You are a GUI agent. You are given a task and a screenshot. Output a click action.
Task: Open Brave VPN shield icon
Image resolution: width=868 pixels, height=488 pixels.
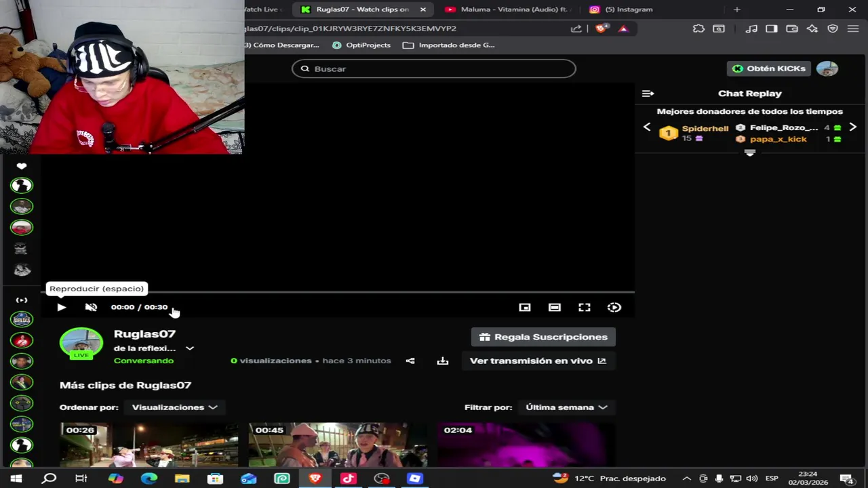coord(833,28)
